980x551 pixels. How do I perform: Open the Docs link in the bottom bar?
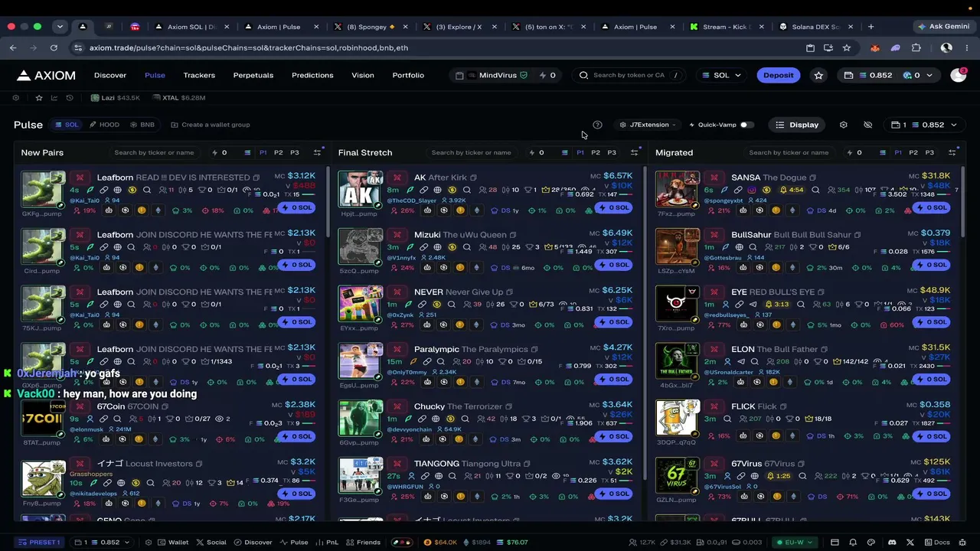(936, 543)
